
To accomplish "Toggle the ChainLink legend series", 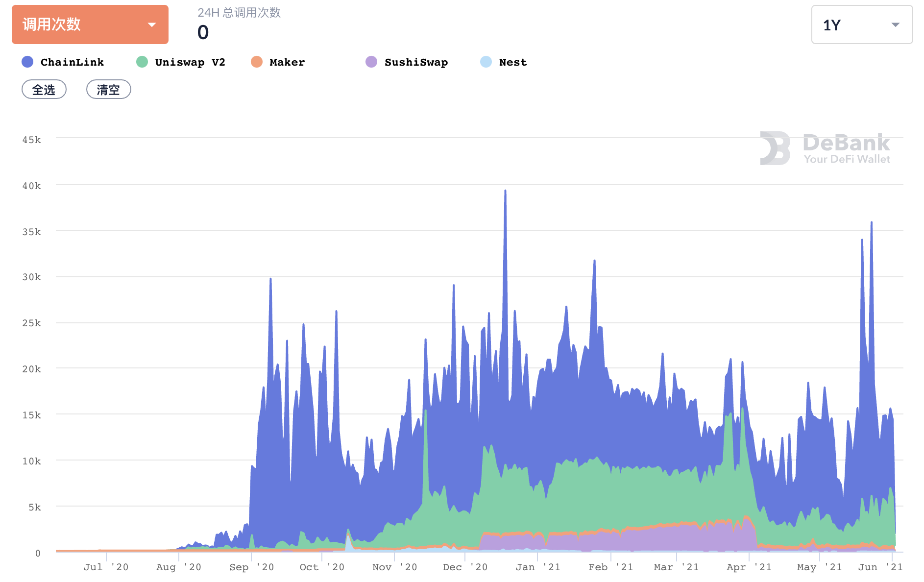I will 63,62.
